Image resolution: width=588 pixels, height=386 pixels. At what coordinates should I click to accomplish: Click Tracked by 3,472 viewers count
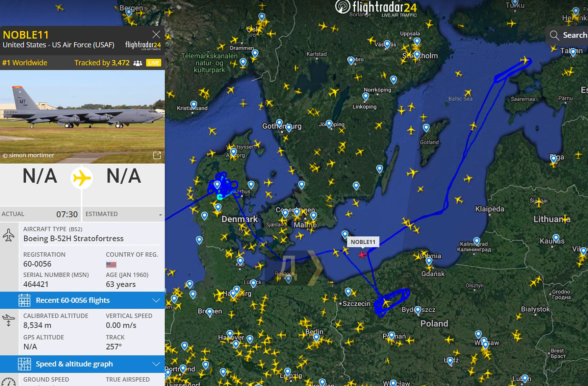102,63
